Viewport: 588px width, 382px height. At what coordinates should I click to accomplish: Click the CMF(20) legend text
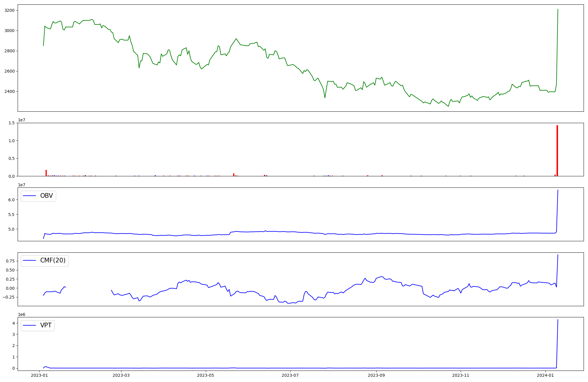point(53,260)
